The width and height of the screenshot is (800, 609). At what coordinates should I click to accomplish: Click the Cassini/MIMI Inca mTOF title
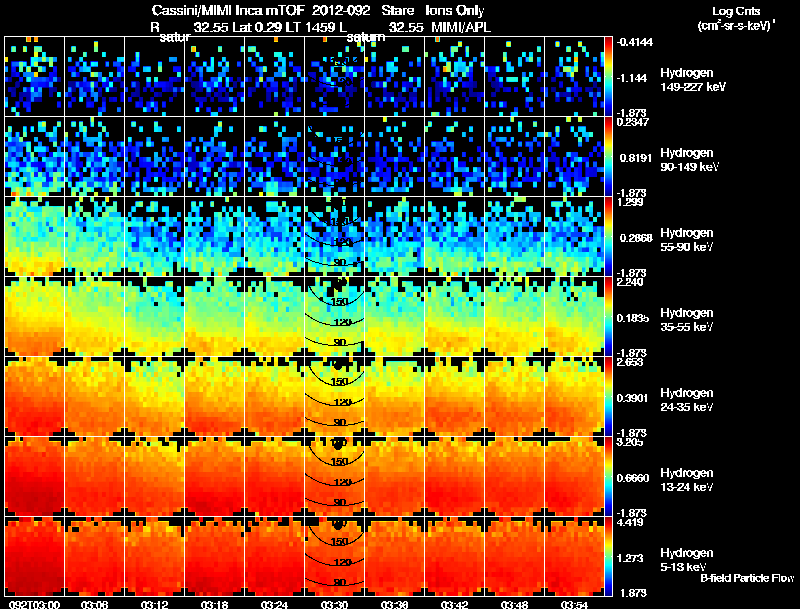(x=228, y=10)
